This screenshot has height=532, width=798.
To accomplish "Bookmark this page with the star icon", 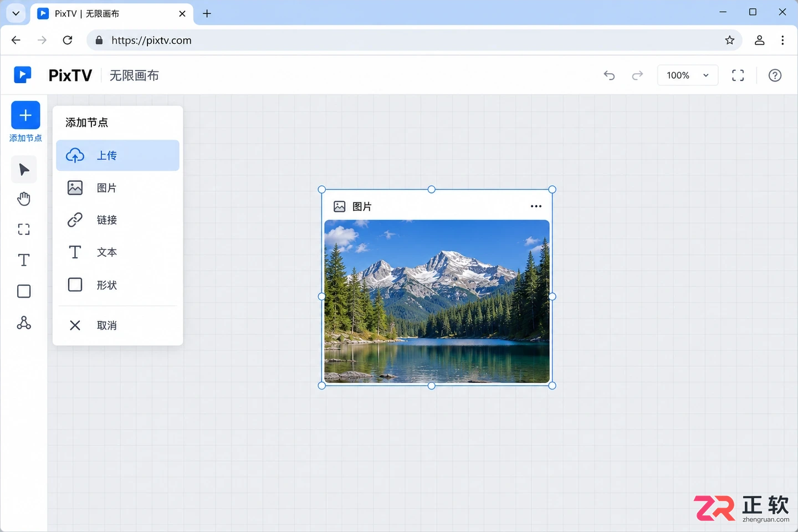I will pos(730,40).
